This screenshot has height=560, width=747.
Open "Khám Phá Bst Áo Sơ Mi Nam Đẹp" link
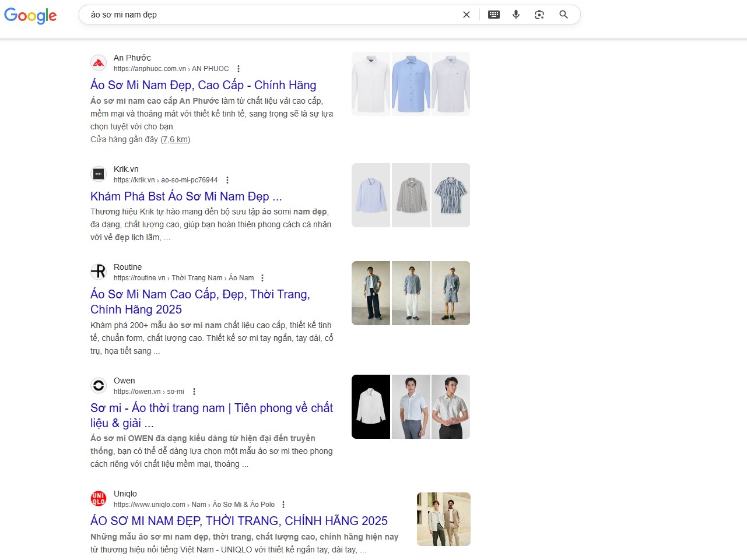click(185, 196)
